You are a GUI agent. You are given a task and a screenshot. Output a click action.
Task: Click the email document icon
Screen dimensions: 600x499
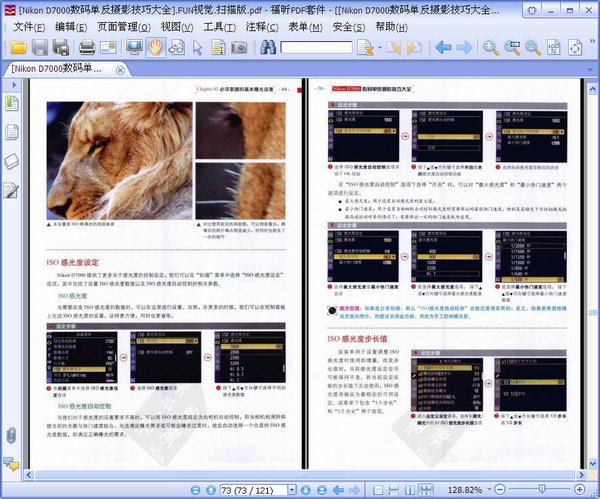pos(108,47)
